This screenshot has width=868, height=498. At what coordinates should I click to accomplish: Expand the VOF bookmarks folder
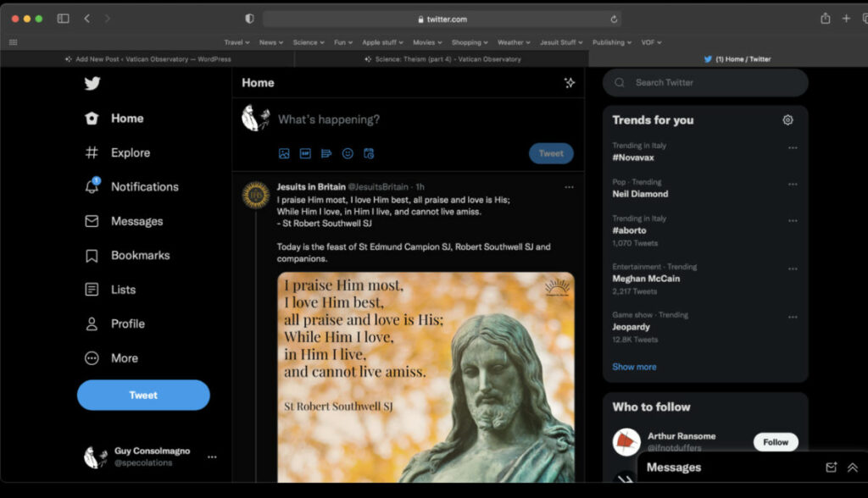click(652, 42)
